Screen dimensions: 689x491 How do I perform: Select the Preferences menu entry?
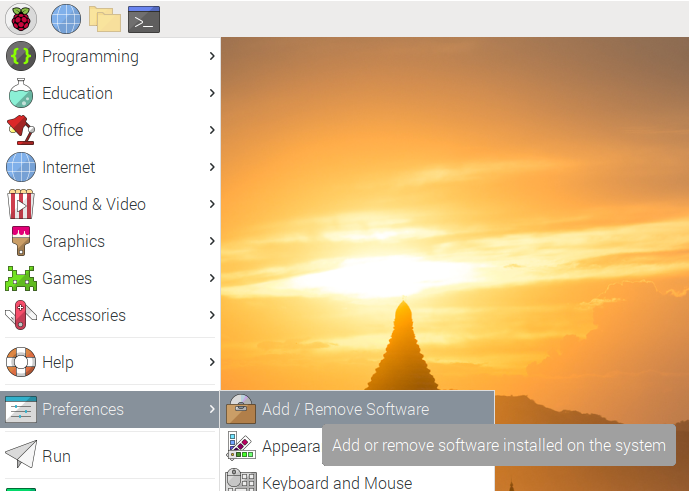tap(83, 409)
